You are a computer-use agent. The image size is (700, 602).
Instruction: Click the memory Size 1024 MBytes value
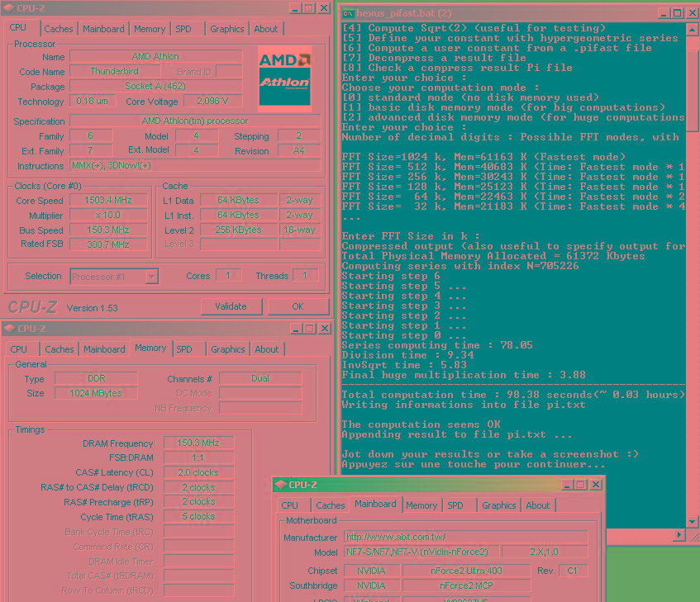click(96, 393)
